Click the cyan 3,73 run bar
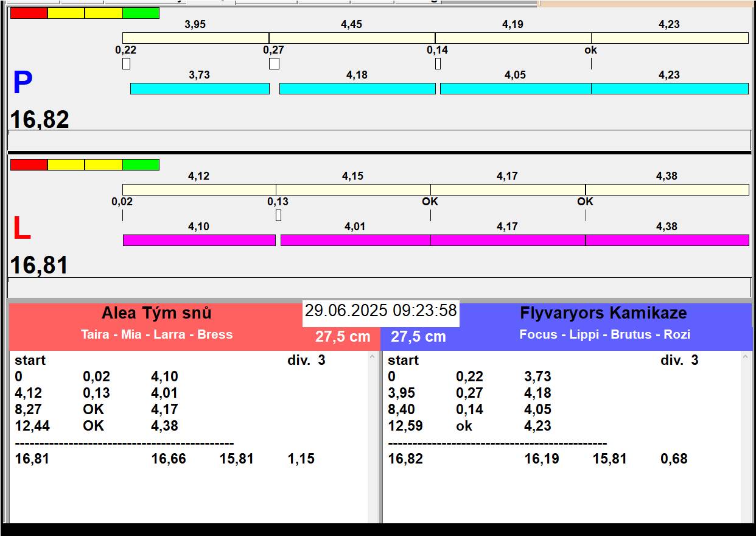Screen dimensions: 756x536 200,88
